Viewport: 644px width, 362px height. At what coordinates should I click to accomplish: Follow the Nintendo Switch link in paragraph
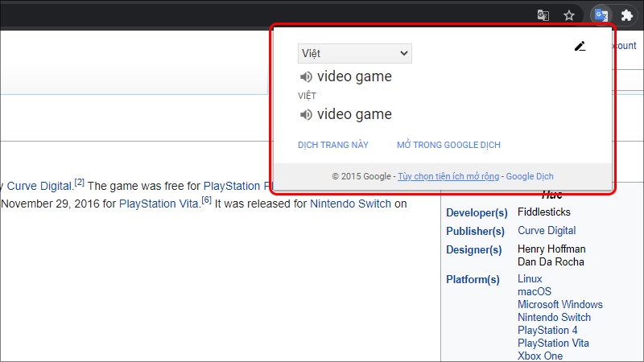click(x=350, y=204)
